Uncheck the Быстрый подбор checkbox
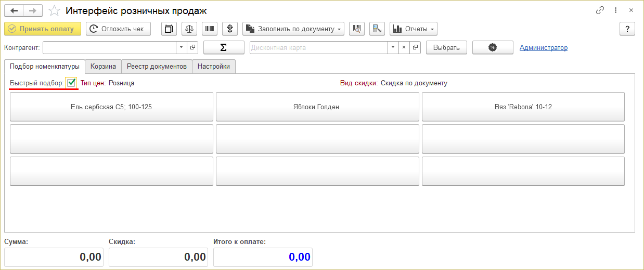The image size is (644, 270). [x=71, y=83]
